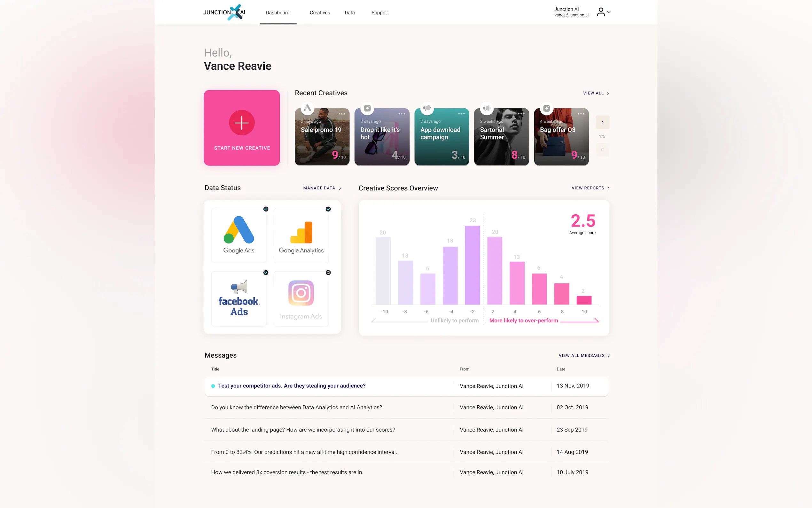Click the sync status badge on Instagram Ads
The image size is (812, 508).
point(328,273)
